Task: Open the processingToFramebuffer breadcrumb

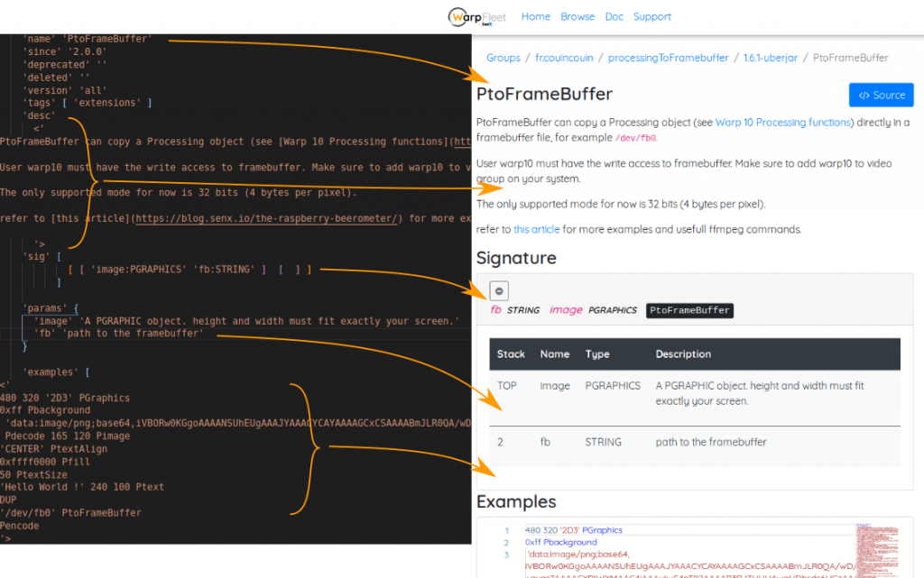Action: click(x=669, y=58)
